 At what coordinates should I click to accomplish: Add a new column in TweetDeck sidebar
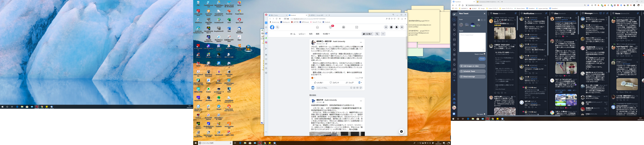click(454, 80)
